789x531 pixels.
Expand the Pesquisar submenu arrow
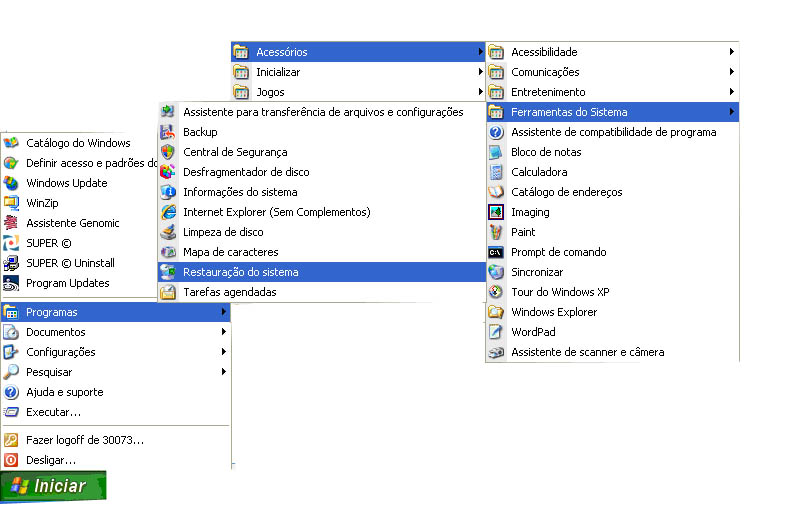click(223, 372)
